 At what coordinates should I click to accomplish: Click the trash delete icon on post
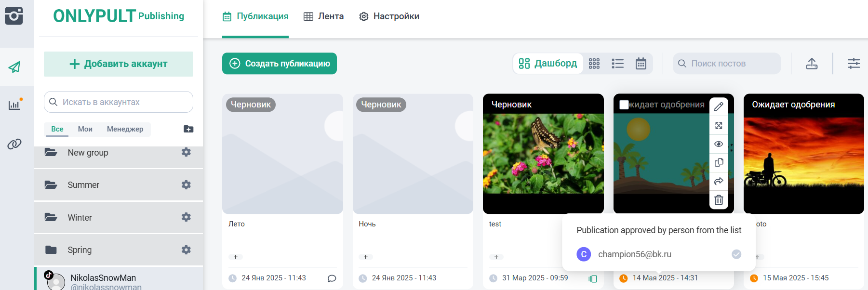719,200
